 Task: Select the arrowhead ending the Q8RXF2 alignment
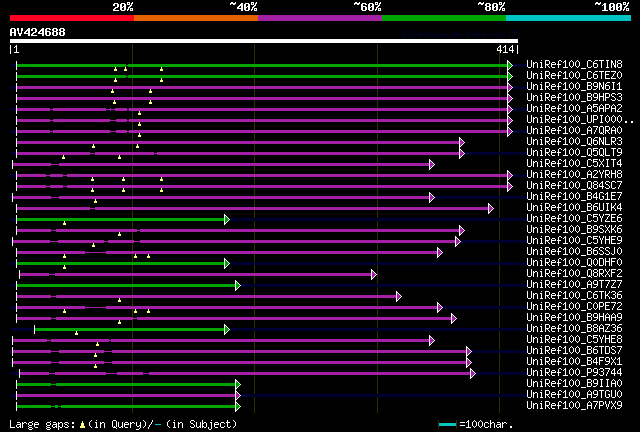click(x=373, y=275)
